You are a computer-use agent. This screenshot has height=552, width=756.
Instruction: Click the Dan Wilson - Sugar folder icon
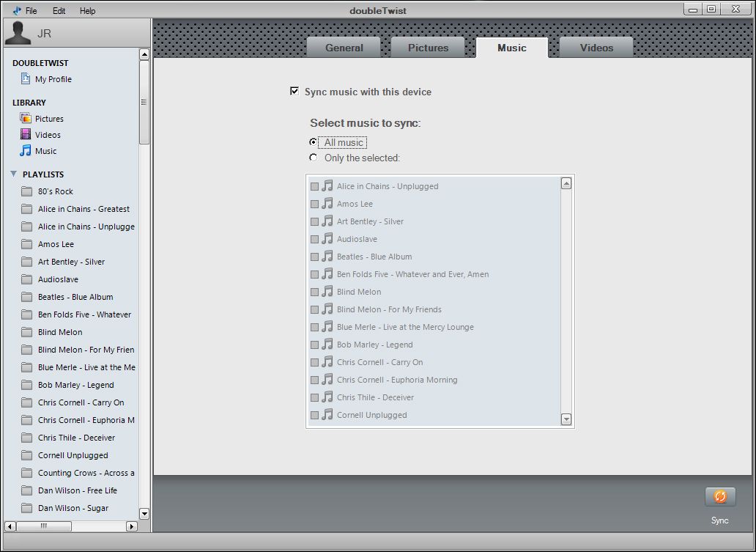pos(27,508)
